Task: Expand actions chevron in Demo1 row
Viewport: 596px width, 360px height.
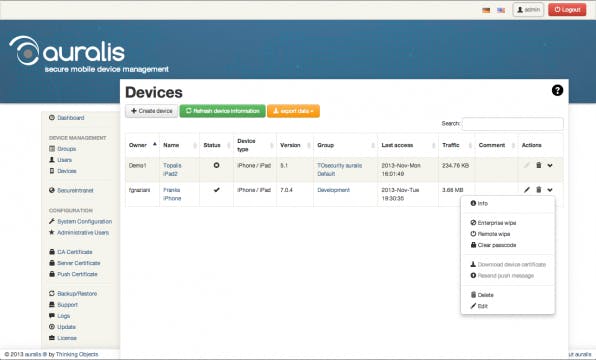Action: tap(550, 165)
